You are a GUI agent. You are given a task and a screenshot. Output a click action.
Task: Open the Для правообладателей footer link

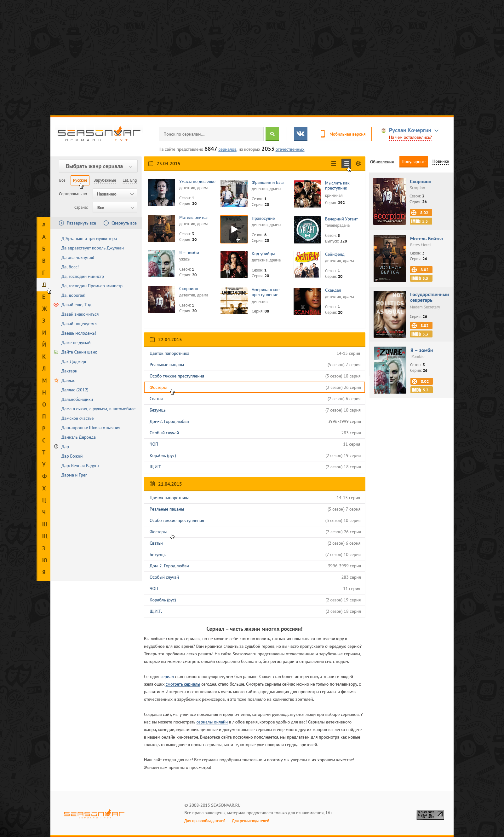click(205, 821)
